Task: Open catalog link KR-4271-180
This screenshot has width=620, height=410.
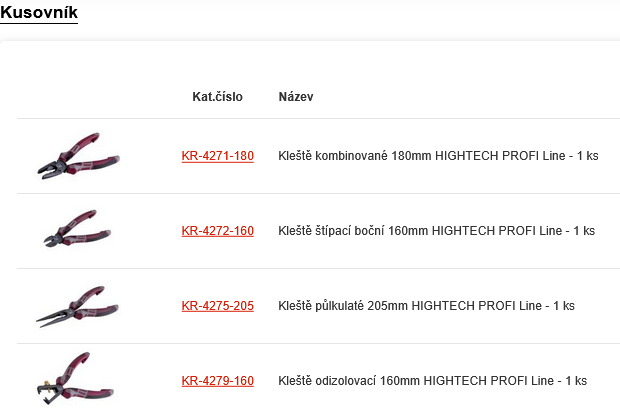Action: [217, 156]
